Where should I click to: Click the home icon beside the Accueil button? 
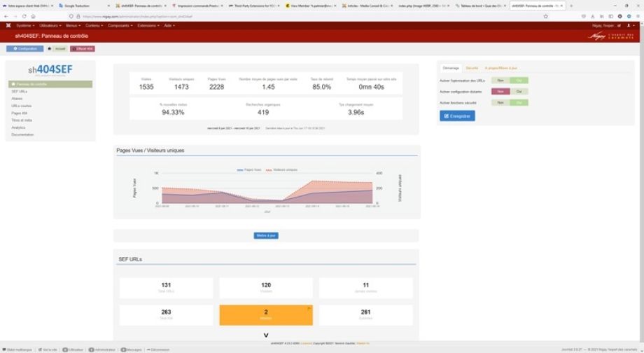[x=50, y=48]
